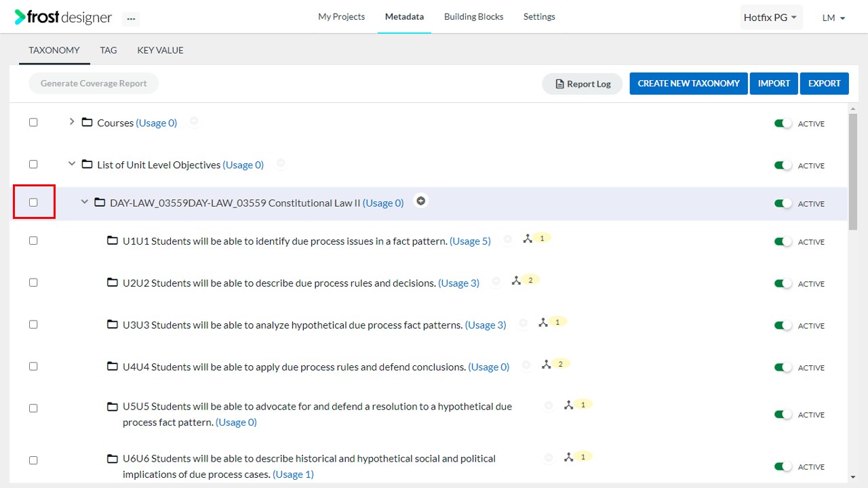Open the Hotfix PG dropdown
Viewport: 868px width, 488px height.
(771, 18)
